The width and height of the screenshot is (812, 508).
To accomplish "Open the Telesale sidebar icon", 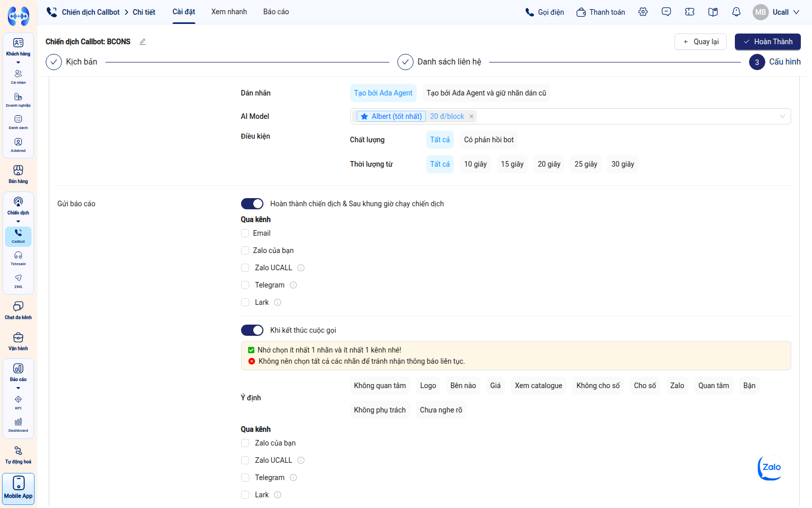I will pyautogui.click(x=18, y=258).
